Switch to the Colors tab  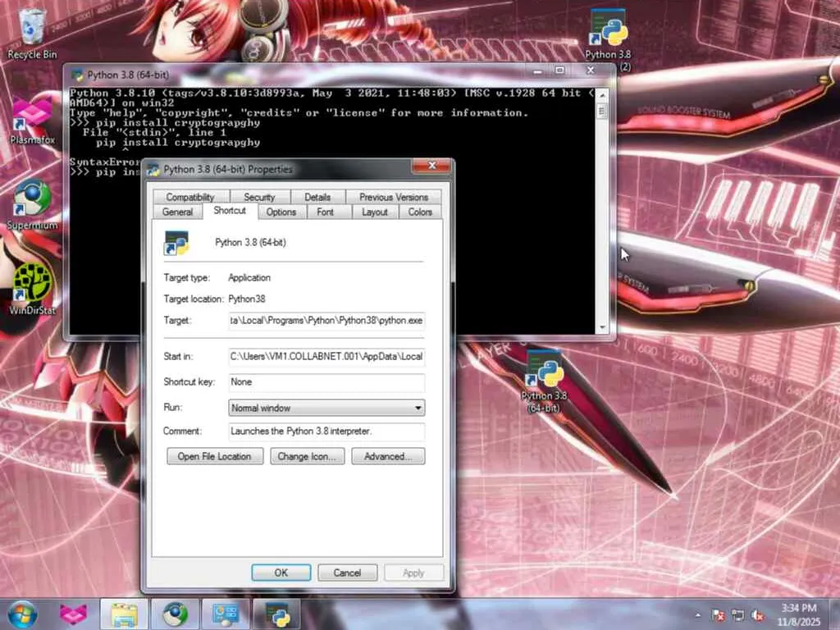point(420,212)
